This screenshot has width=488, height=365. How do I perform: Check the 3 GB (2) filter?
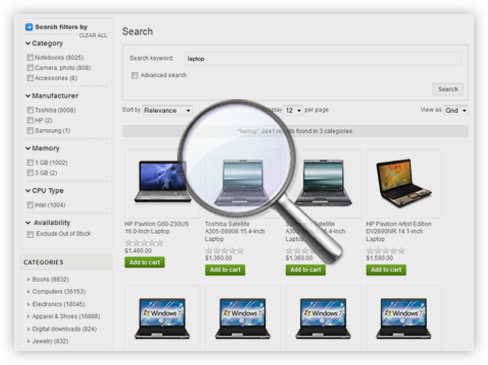[30, 173]
